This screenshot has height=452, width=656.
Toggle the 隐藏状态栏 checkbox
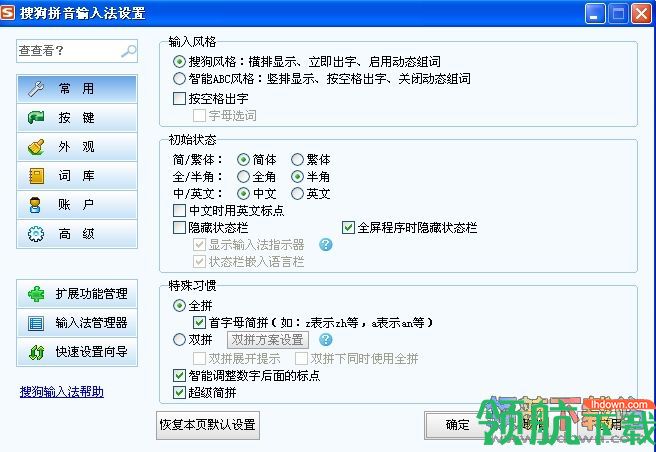click(x=179, y=228)
